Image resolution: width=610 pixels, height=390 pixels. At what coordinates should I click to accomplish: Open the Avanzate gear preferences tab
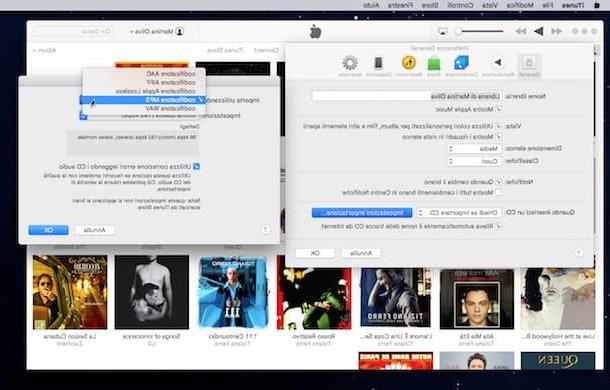(350, 66)
